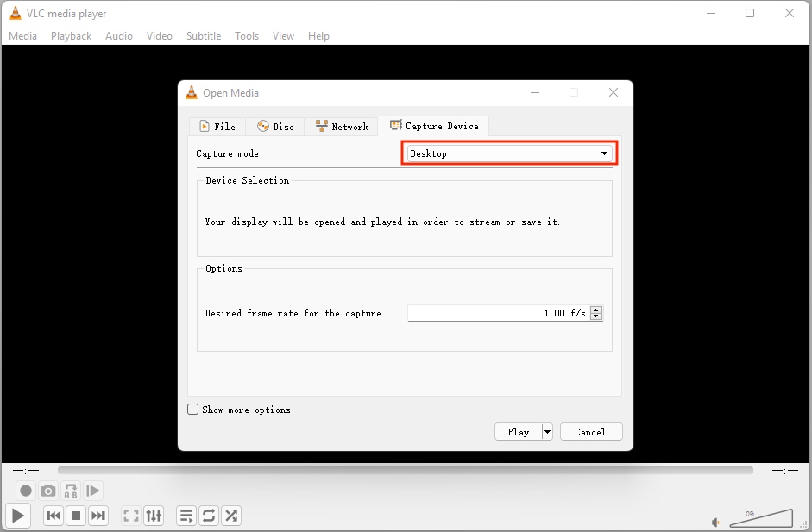The image size is (812, 532).
Task: Click the Play button in bottom toolbar
Action: pos(17,516)
